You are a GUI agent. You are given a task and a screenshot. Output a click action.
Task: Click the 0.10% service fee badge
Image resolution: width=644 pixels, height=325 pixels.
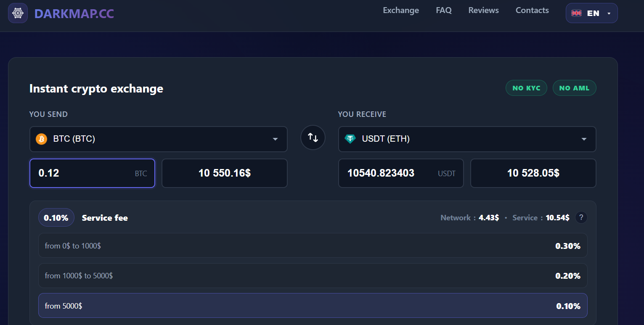click(56, 217)
